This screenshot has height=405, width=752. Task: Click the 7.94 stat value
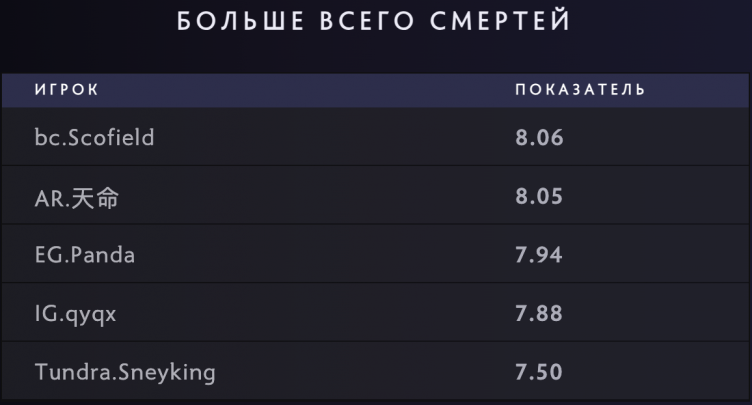pos(539,255)
